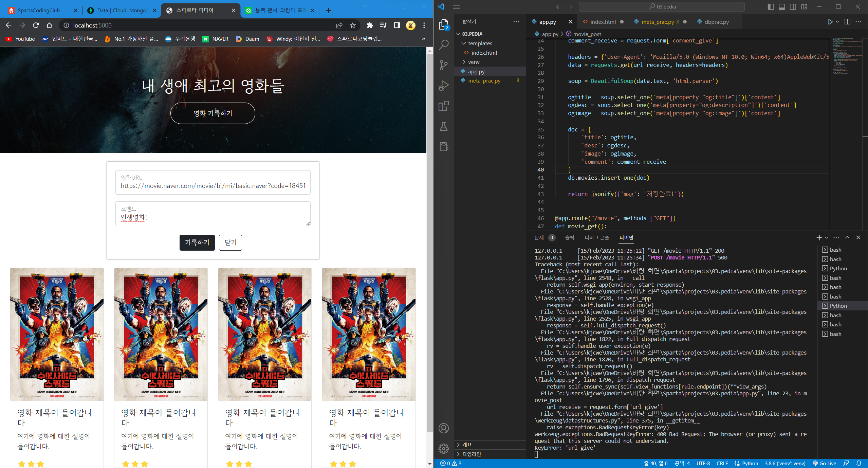Switch to the meta_prac.py editor tab
The width and height of the screenshot is (868, 468).
coord(660,22)
